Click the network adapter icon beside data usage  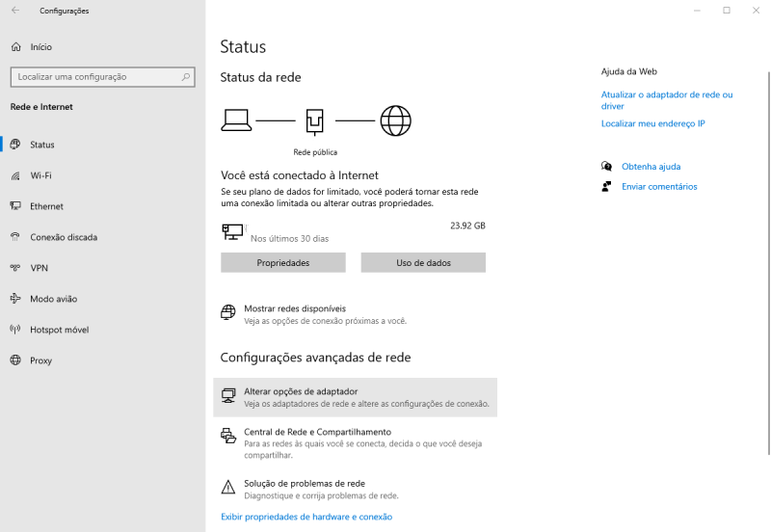click(x=232, y=231)
